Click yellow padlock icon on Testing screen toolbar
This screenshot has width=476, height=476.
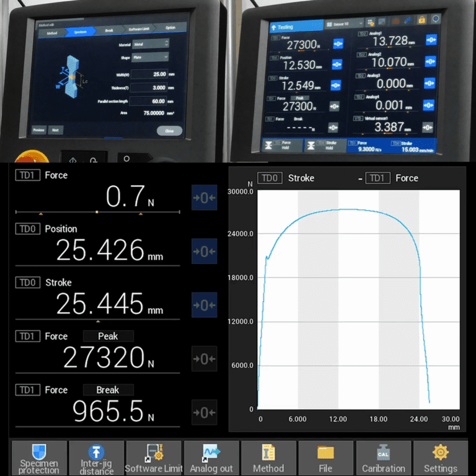click(x=421, y=20)
